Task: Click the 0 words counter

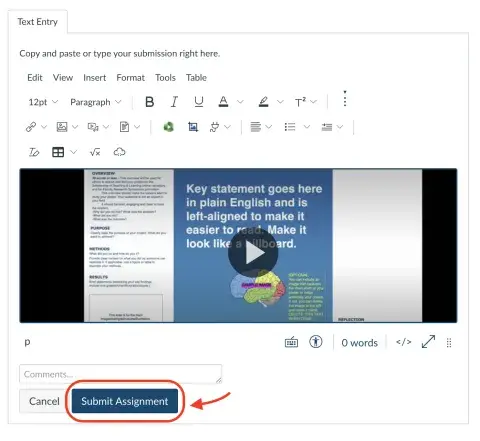Action: tap(359, 343)
